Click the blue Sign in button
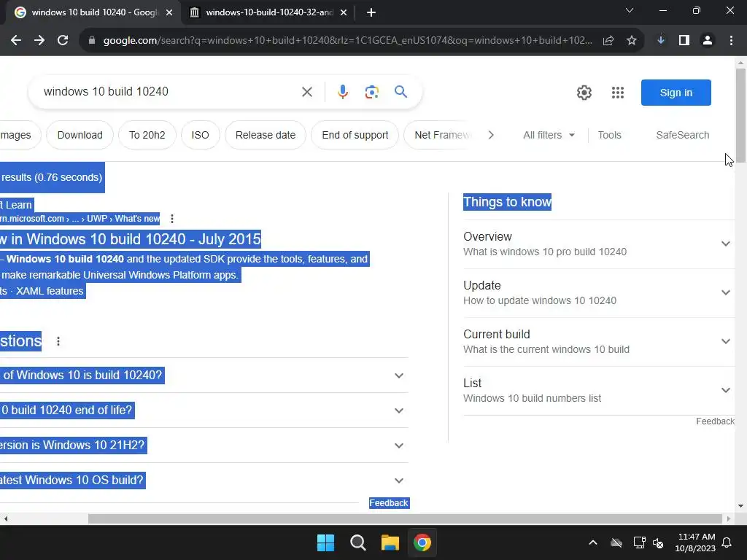 pyautogui.click(x=676, y=93)
